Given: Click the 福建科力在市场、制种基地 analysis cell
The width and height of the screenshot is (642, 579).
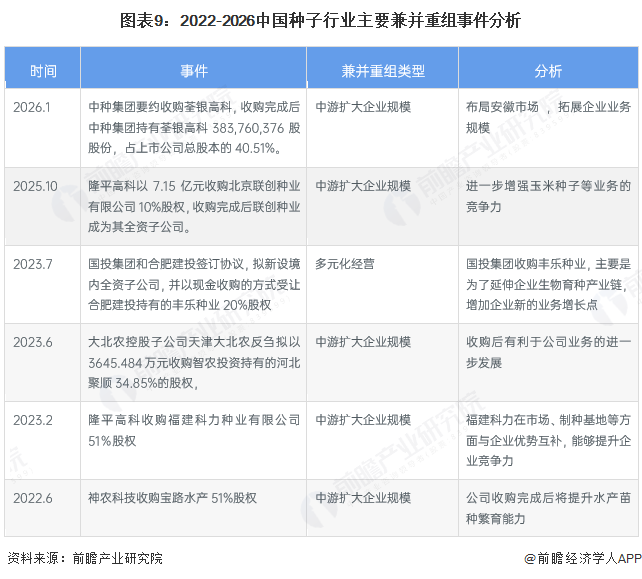Looking at the screenshot, I should pos(548,440).
